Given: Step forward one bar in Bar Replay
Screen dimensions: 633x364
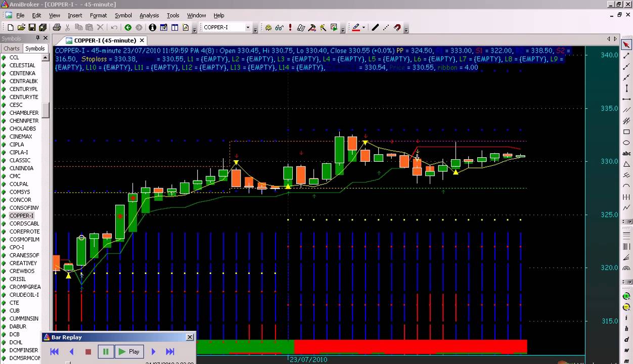Looking at the screenshot, I should pyautogui.click(x=153, y=351).
